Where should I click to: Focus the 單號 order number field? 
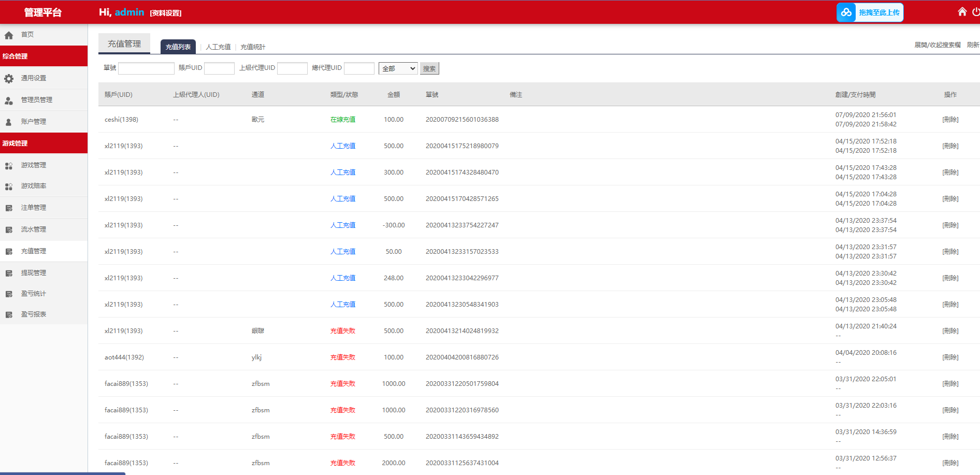click(146, 68)
